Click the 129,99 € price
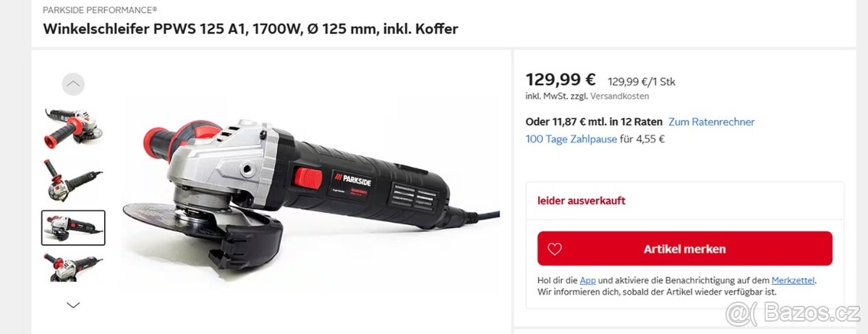The width and height of the screenshot is (868, 334). [x=561, y=80]
